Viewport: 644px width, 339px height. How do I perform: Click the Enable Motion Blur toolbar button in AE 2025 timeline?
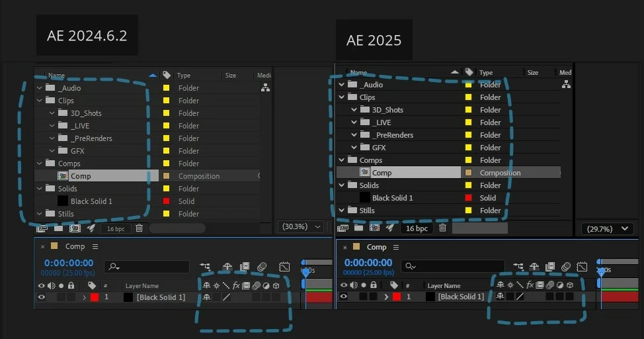566,267
